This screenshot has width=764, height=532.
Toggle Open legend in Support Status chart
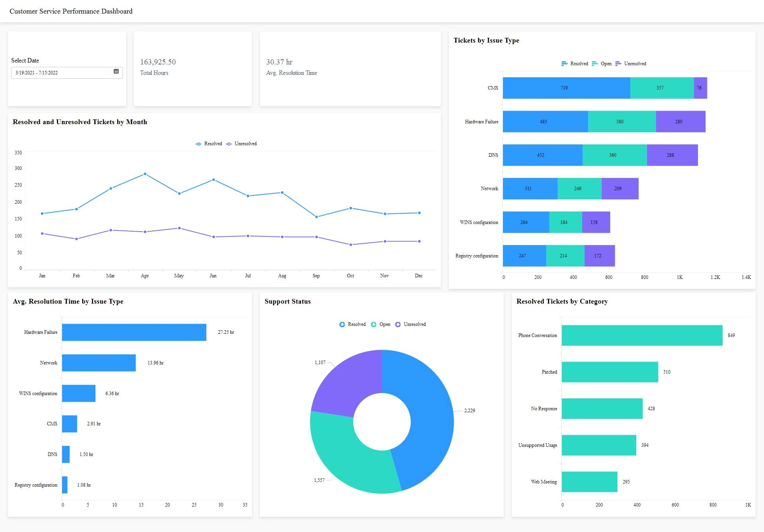tap(380, 324)
